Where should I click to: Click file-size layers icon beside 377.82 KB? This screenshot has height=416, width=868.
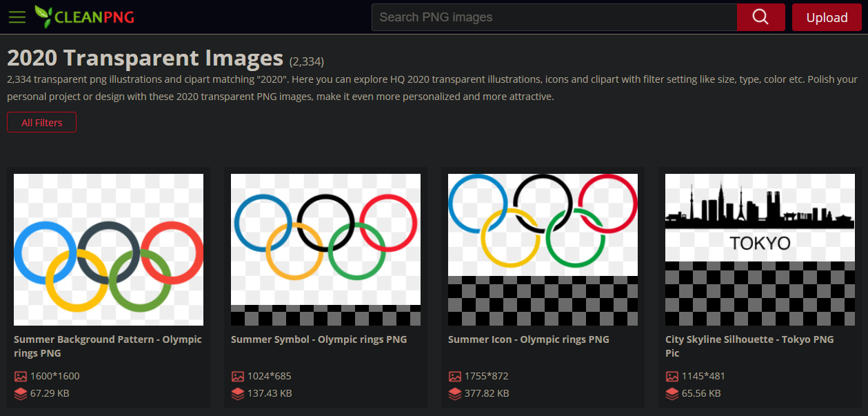454,394
